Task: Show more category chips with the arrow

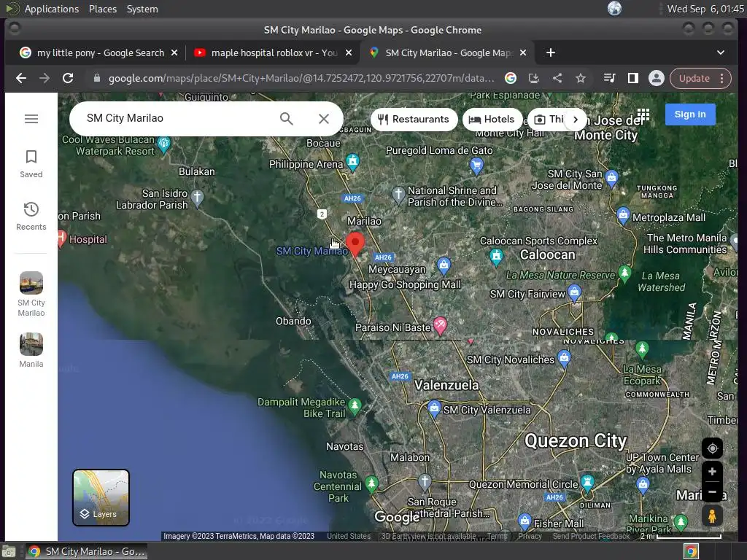Action: pyautogui.click(x=576, y=120)
